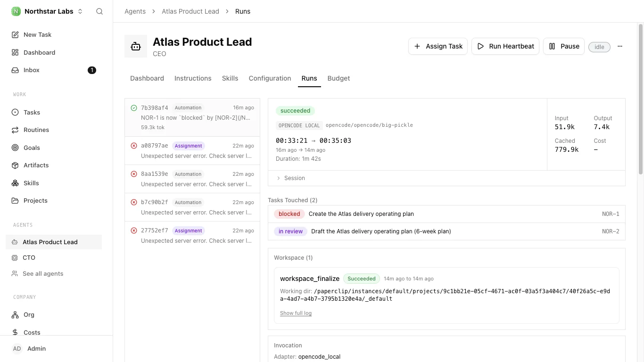Switch to the Configuration tab
644x362 pixels.
point(270,78)
